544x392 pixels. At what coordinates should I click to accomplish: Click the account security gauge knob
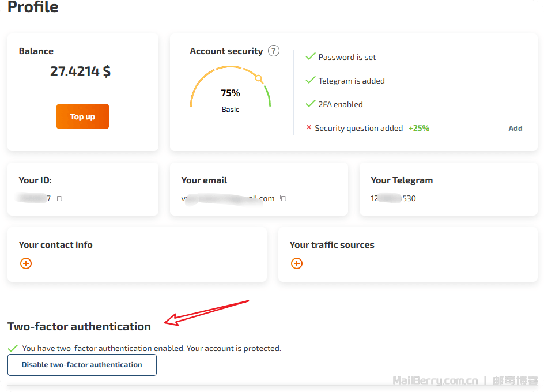point(259,78)
